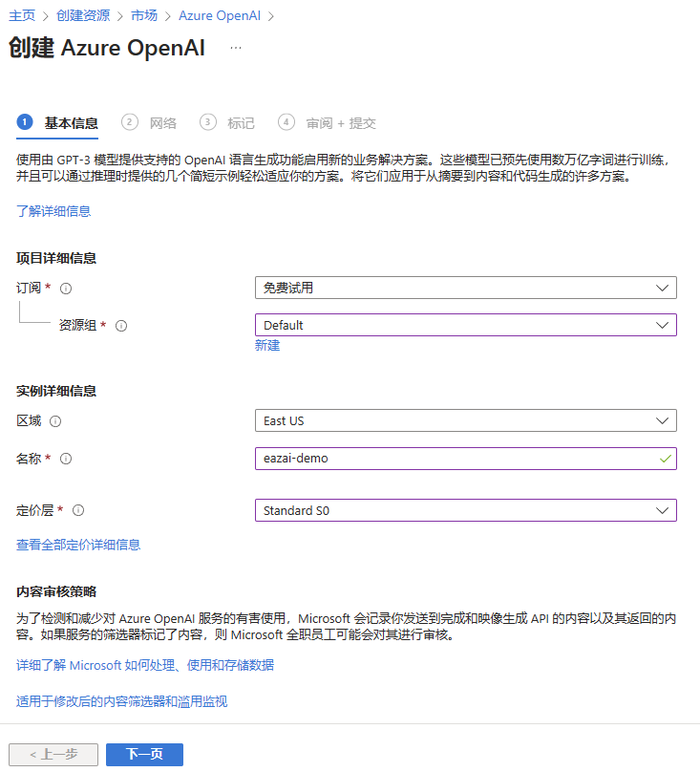Click the info icon next to 订阅
Image resolution: width=700 pixels, height=772 pixels.
[x=66, y=289]
